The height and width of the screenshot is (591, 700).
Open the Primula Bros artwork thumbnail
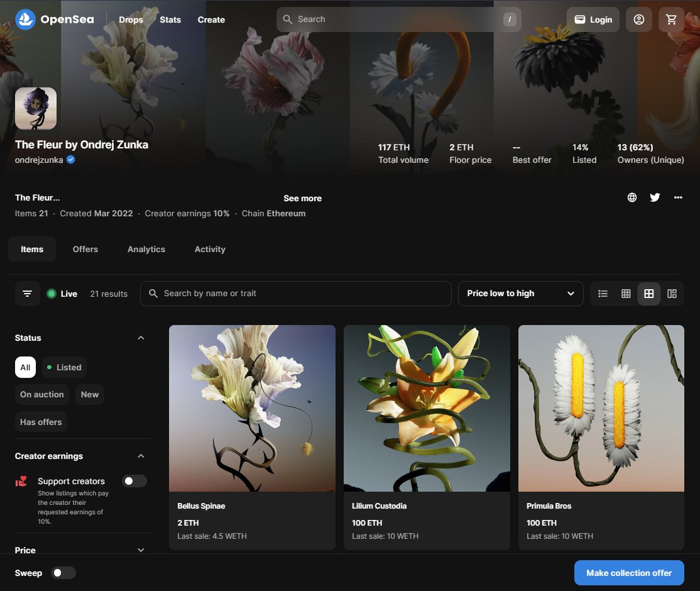601,408
